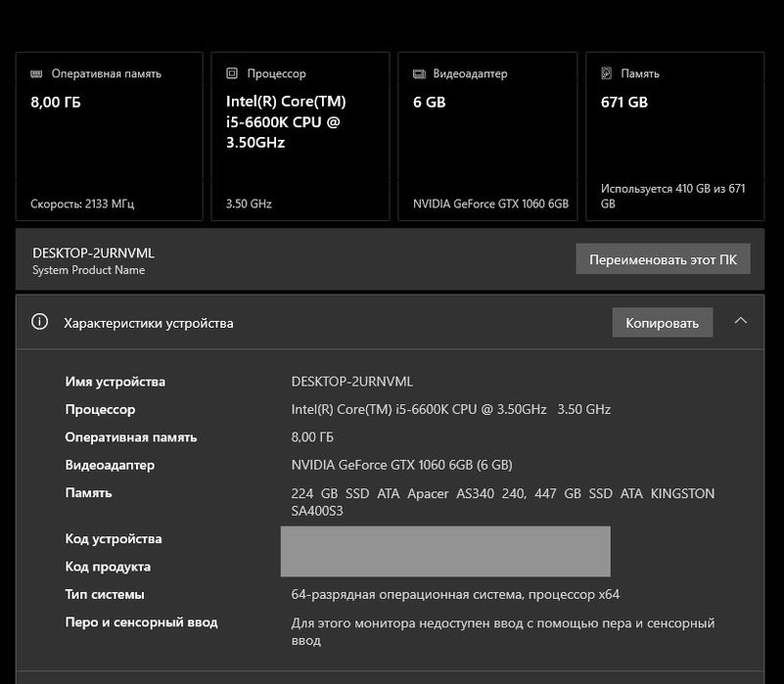
Task: Click DESKTOP-2URNVML value in specifications list
Action: coord(352,382)
